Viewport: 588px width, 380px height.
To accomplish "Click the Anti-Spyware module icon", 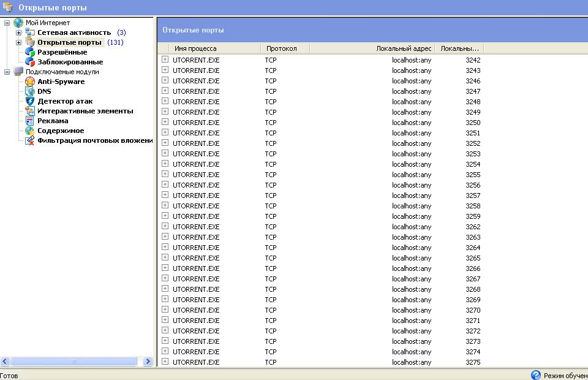I will [29, 82].
